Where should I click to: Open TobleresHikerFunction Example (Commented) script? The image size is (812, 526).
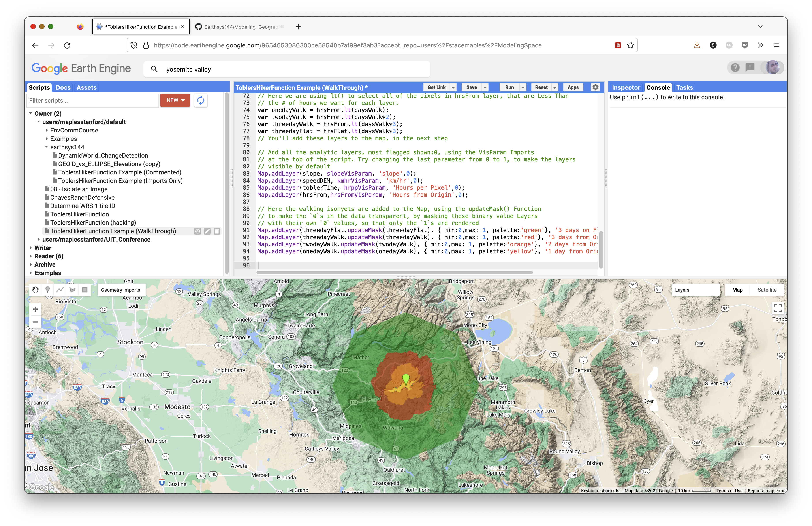(120, 172)
